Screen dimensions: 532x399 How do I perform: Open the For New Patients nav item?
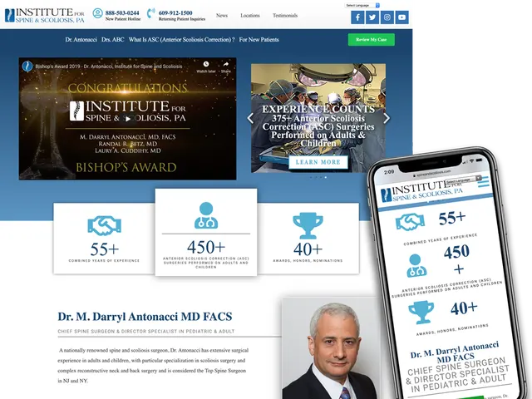click(x=259, y=39)
